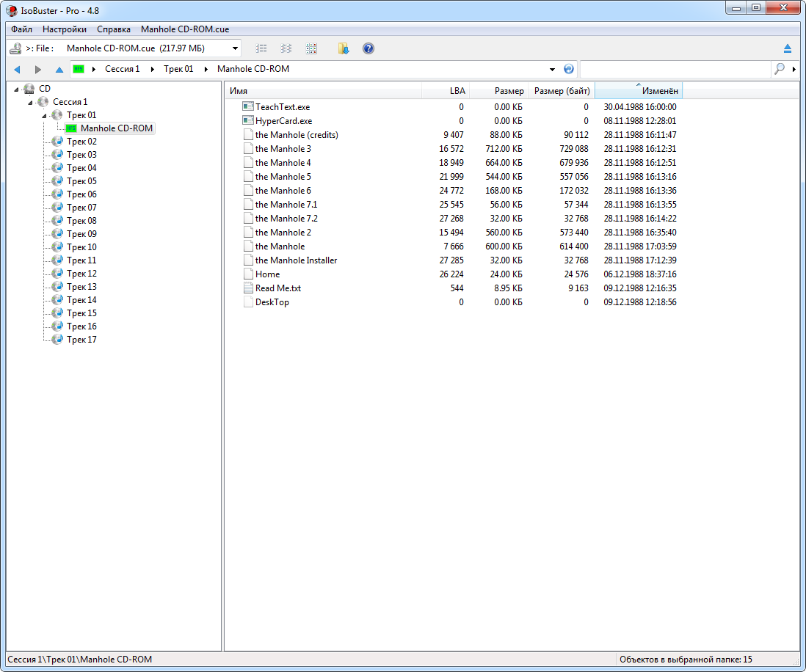Click TeachText.exe file icon
This screenshot has height=672, width=806.
(248, 106)
